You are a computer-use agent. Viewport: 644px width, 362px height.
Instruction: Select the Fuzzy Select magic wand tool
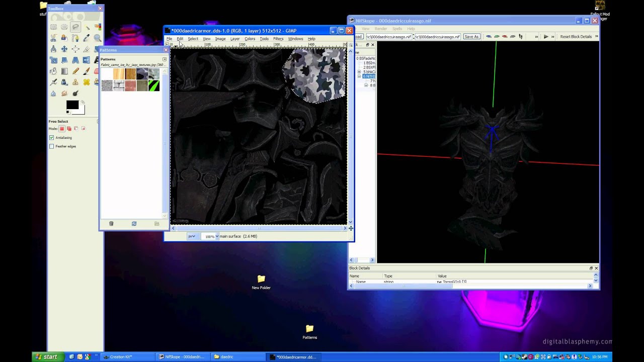coord(87,27)
